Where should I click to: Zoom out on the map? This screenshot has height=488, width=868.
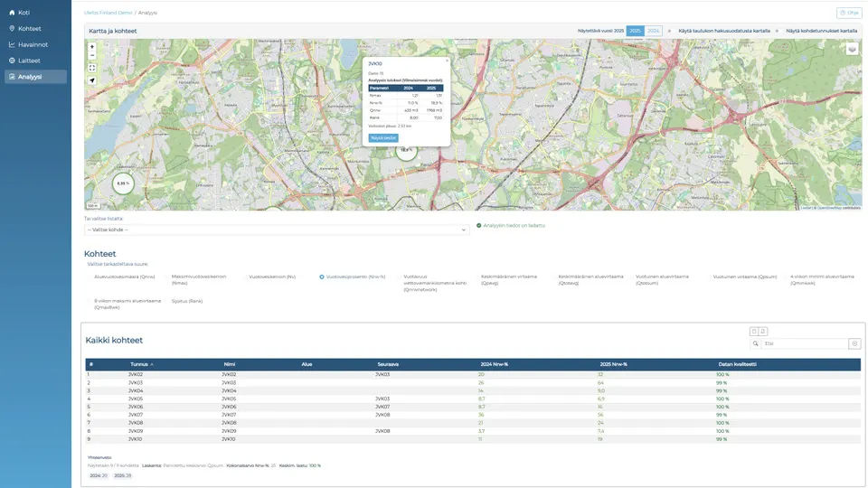click(92, 55)
